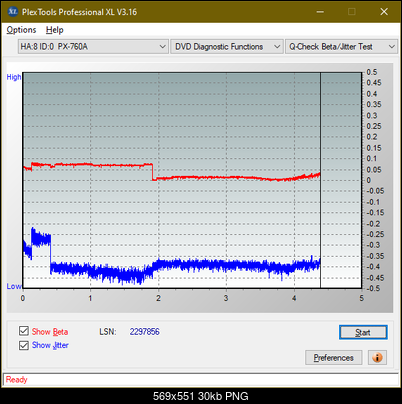This screenshot has width=402, height=404.
Task: Expand the DVD Diagnostic Functions dropdown
Action: pos(227,47)
